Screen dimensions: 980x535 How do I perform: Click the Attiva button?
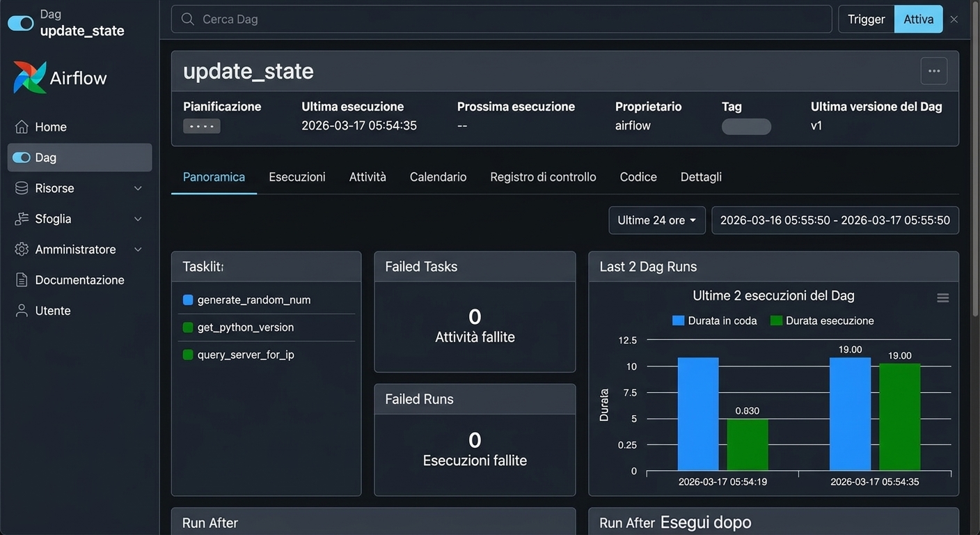919,20
